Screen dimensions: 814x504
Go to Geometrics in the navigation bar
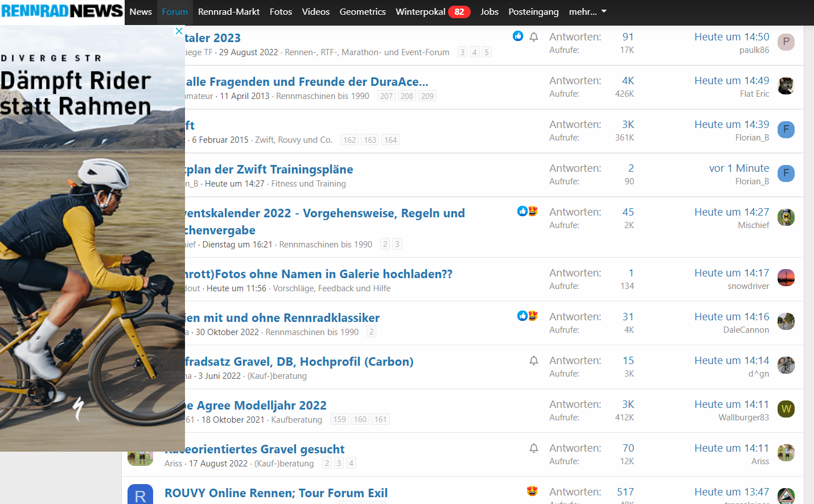[x=363, y=12]
